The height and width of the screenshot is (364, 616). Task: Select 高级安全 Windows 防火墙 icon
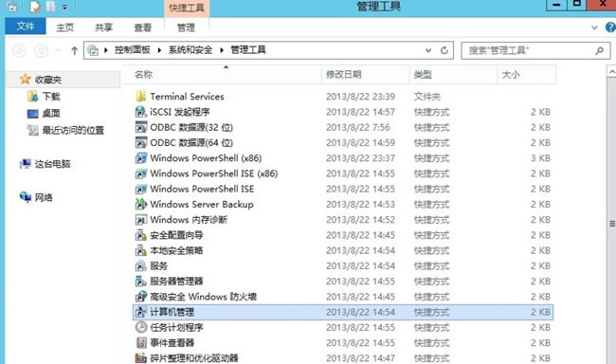pyautogui.click(x=140, y=297)
